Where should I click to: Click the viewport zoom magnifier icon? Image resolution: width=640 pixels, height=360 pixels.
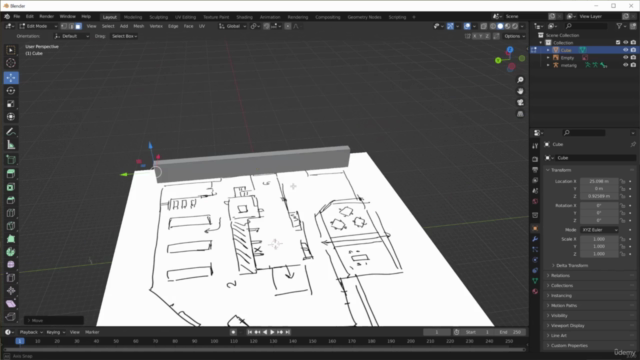click(x=520, y=80)
